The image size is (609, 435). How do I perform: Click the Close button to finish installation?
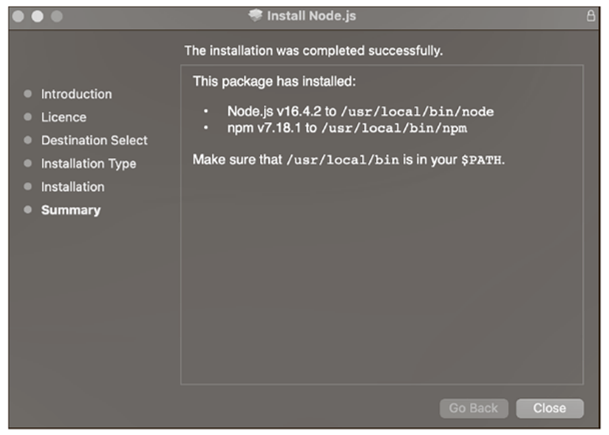point(549,408)
